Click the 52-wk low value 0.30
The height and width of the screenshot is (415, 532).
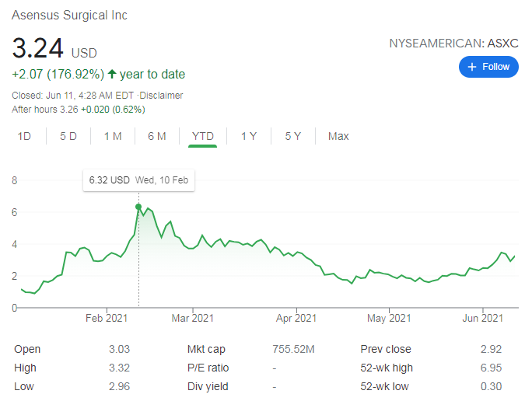click(491, 386)
